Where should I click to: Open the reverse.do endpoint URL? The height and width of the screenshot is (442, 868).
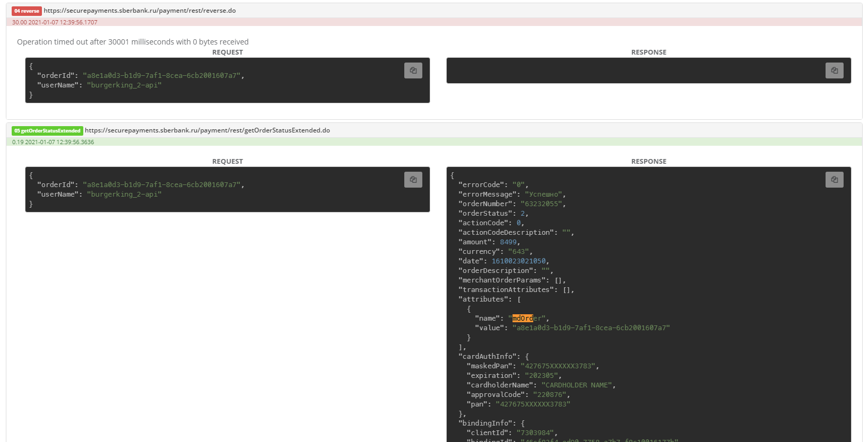tap(140, 11)
